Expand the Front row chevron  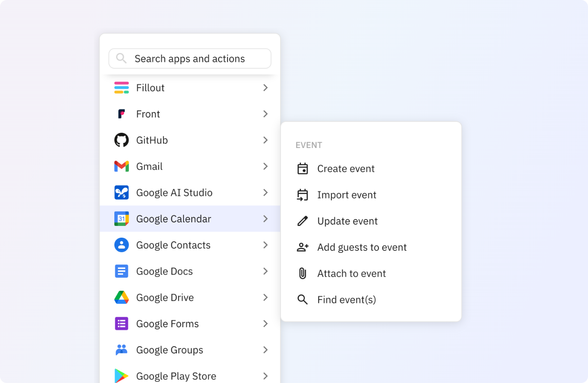coord(265,114)
